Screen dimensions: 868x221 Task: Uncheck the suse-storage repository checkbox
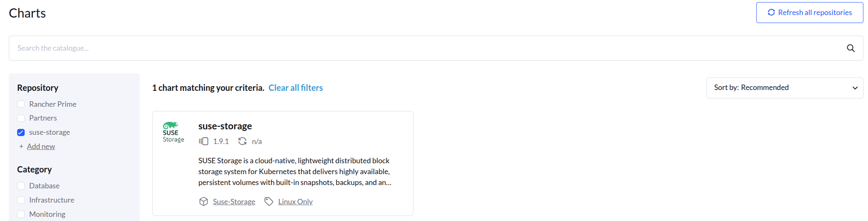[21, 132]
